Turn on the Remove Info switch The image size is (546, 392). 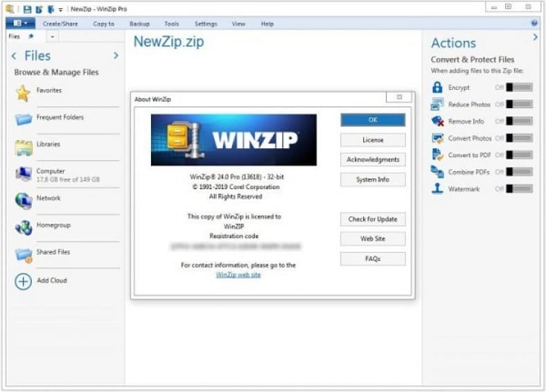coord(519,121)
